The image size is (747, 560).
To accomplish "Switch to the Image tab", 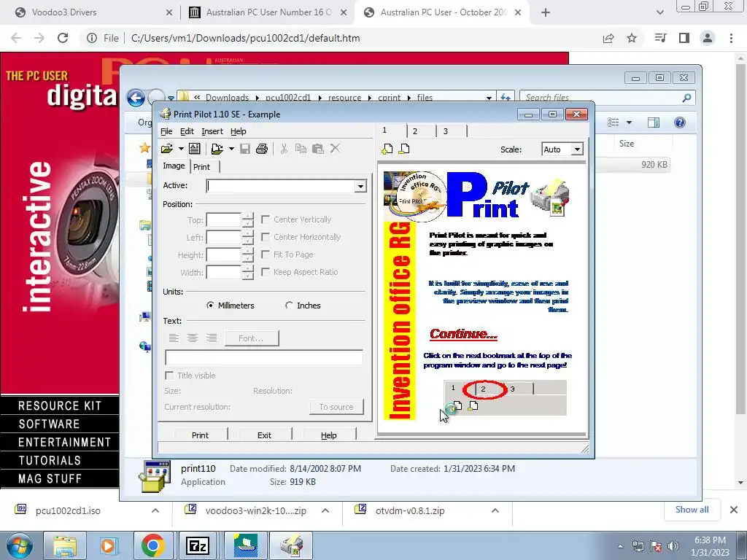I will (x=174, y=166).
